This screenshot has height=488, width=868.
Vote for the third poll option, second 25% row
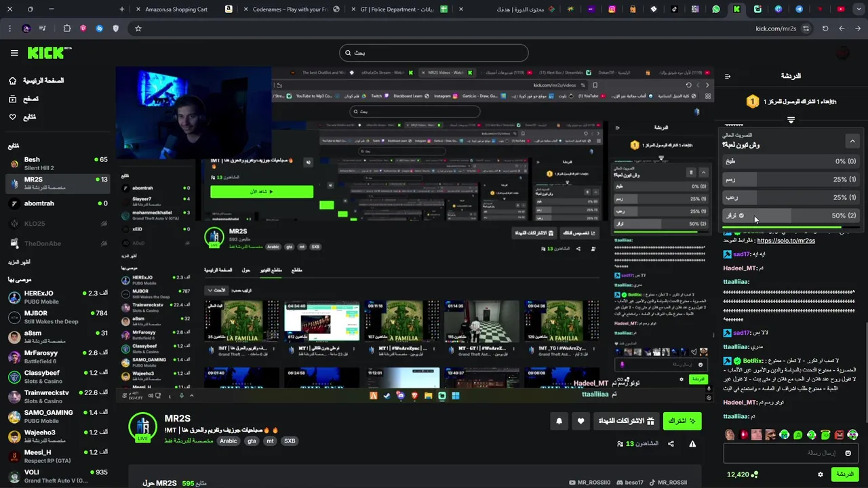(791, 197)
